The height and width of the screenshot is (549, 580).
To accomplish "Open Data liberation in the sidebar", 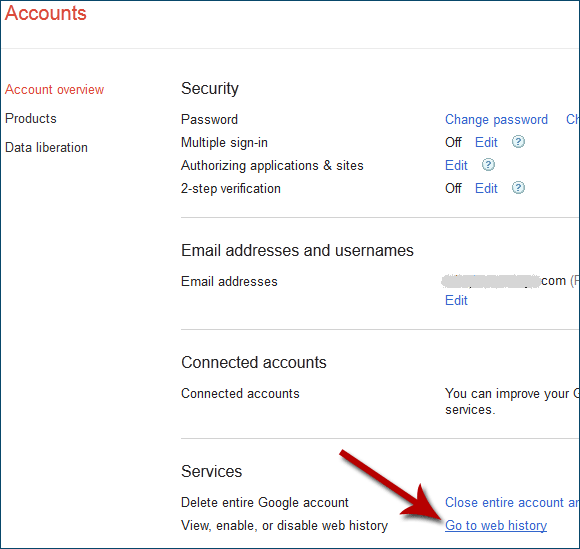I will (46, 147).
